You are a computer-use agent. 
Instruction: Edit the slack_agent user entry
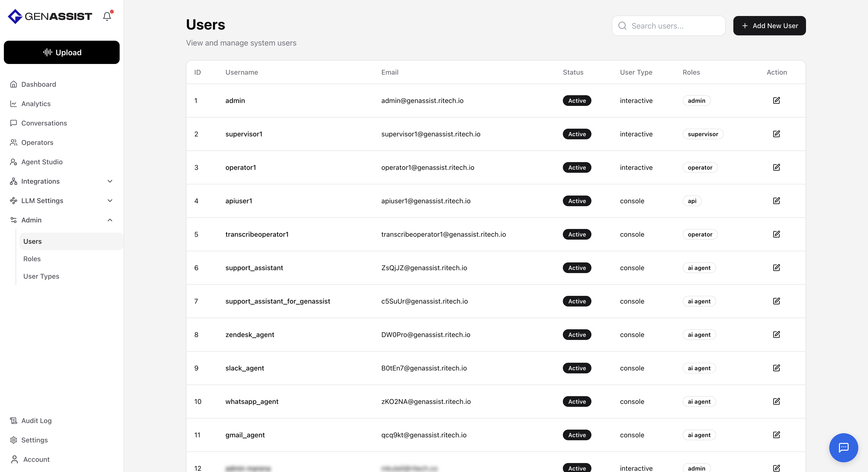(x=776, y=368)
